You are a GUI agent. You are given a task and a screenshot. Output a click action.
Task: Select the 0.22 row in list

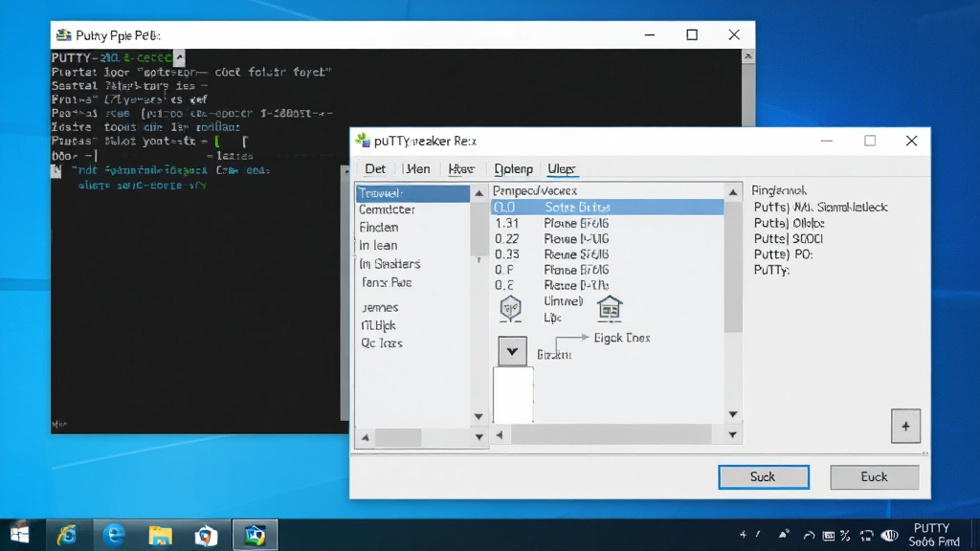[607, 238]
